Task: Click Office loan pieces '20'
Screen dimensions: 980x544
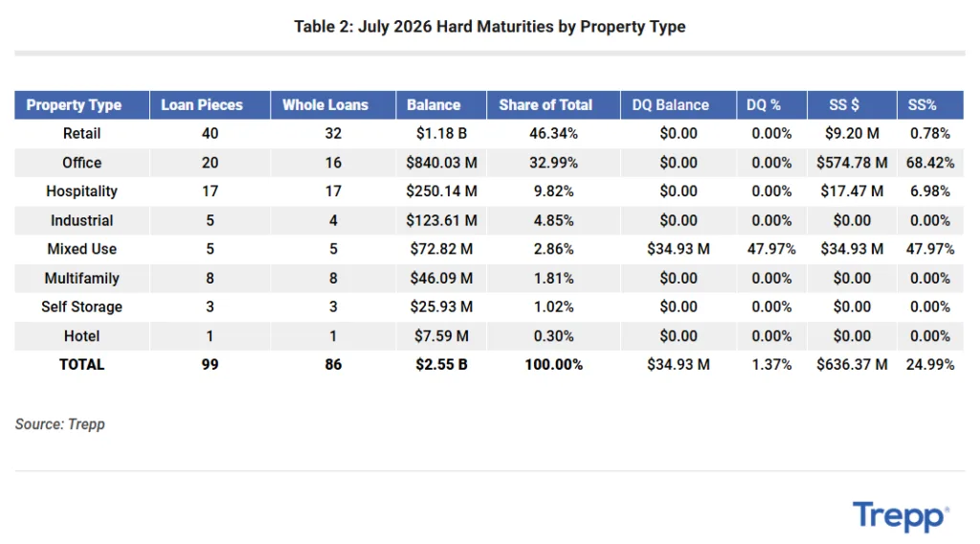Action: click(210, 163)
